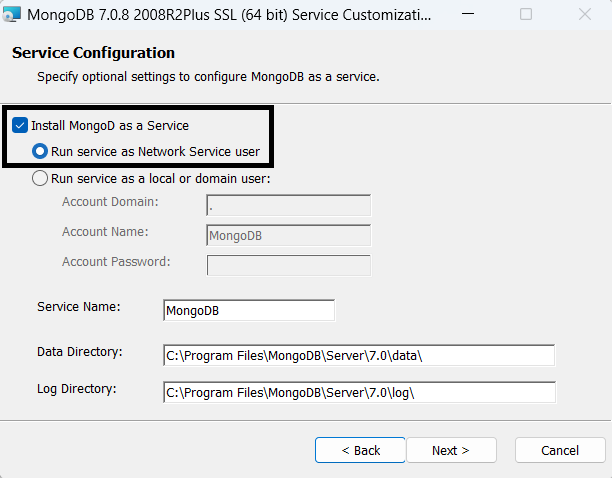This screenshot has width=612, height=478.
Task: Click the Log Directory path field
Action: click(x=359, y=393)
